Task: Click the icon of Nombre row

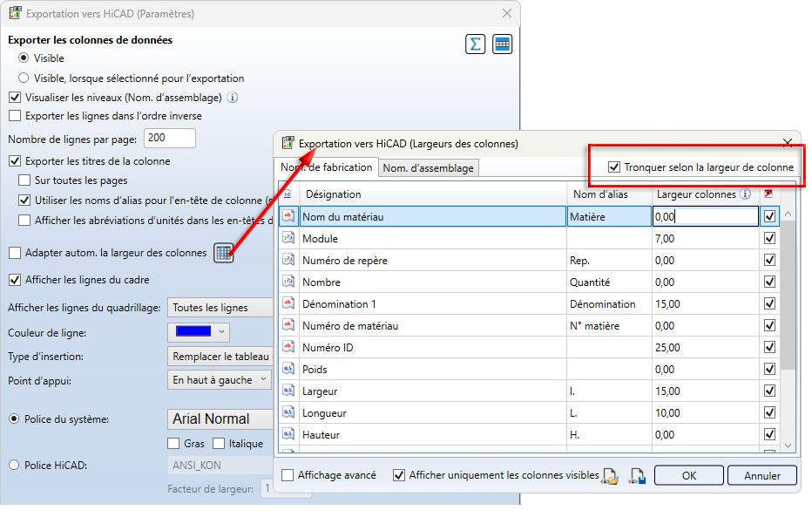Action: 288,282
